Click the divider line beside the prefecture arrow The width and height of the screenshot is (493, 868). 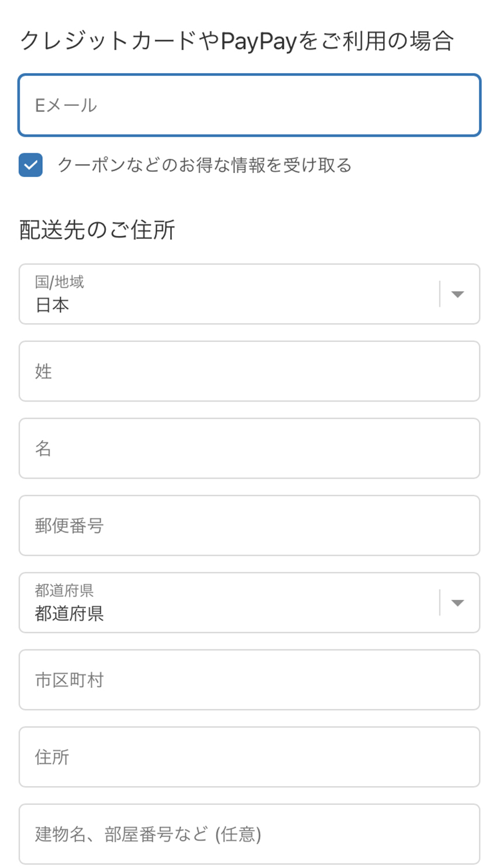[x=440, y=603]
